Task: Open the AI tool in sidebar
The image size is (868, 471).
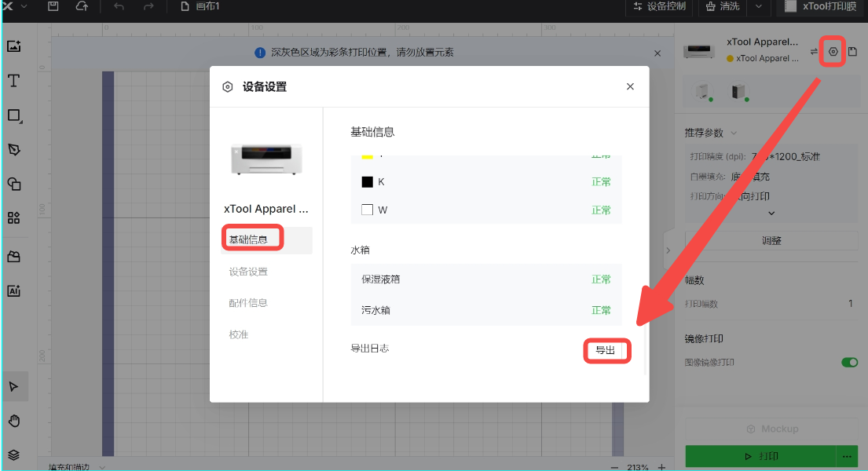Action: point(13,290)
